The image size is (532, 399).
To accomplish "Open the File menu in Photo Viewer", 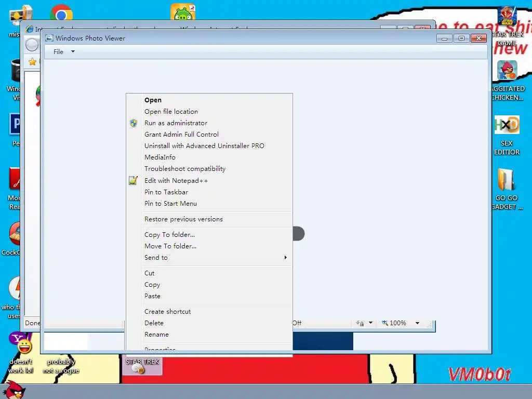I will pyautogui.click(x=58, y=51).
